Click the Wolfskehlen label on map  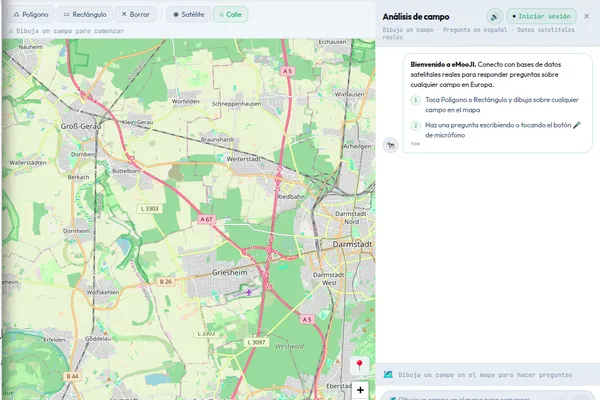(103, 292)
